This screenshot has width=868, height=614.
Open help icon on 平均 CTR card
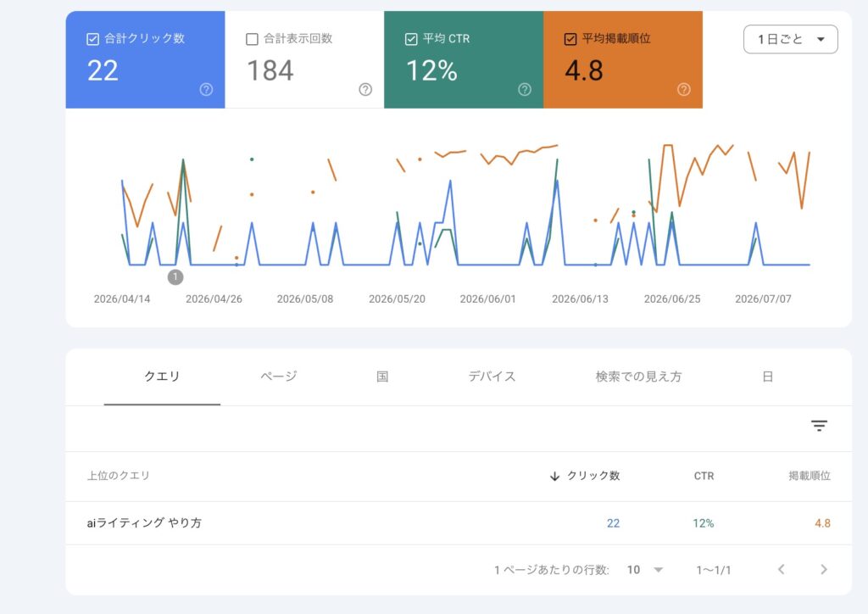pos(525,90)
